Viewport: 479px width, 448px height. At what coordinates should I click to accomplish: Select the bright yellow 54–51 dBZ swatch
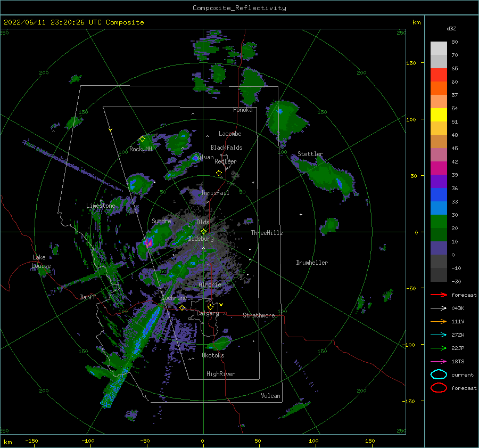pos(439,115)
